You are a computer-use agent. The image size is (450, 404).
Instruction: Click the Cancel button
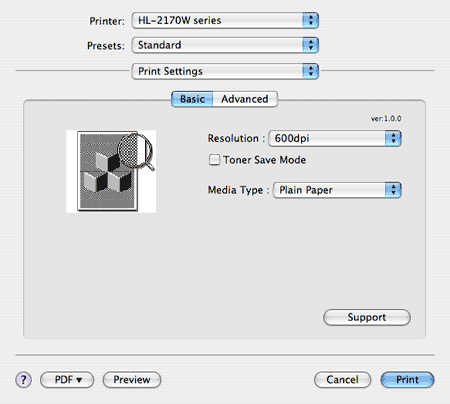(x=342, y=380)
